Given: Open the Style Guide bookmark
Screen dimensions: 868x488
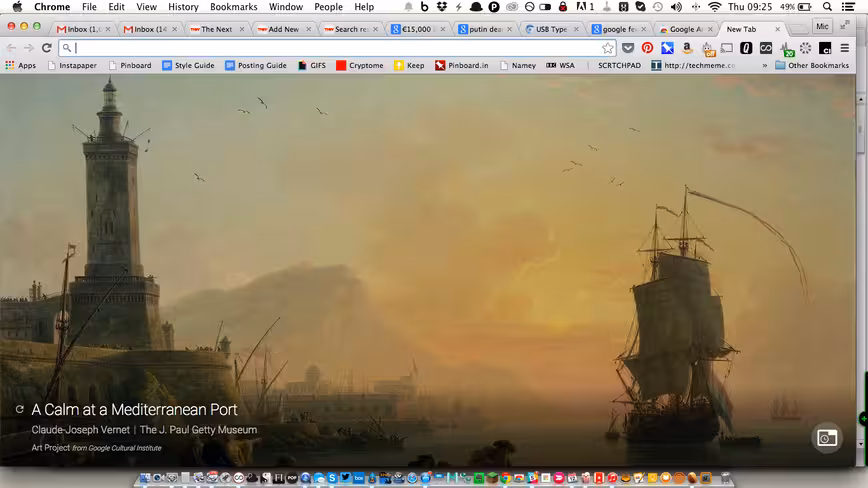Looking at the screenshot, I should tap(188, 65).
